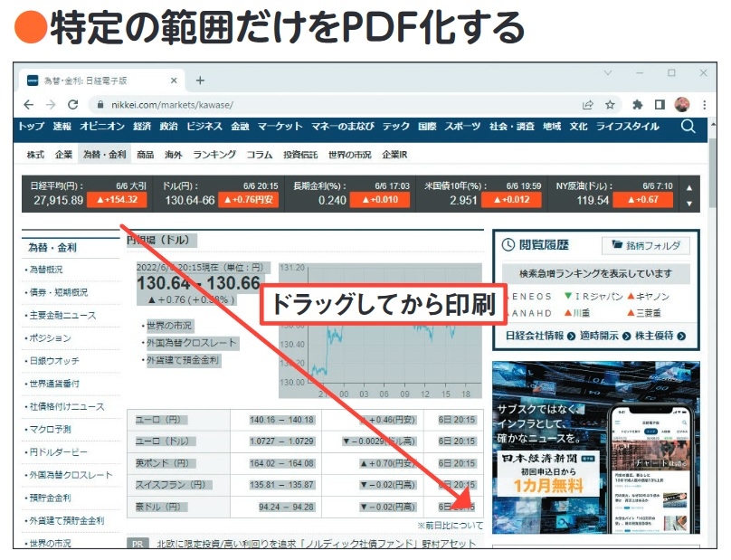This screenshot has width=731, height=560.
Task: Click NY原油 119.54 ticker
Action: [x=613, y=194]
